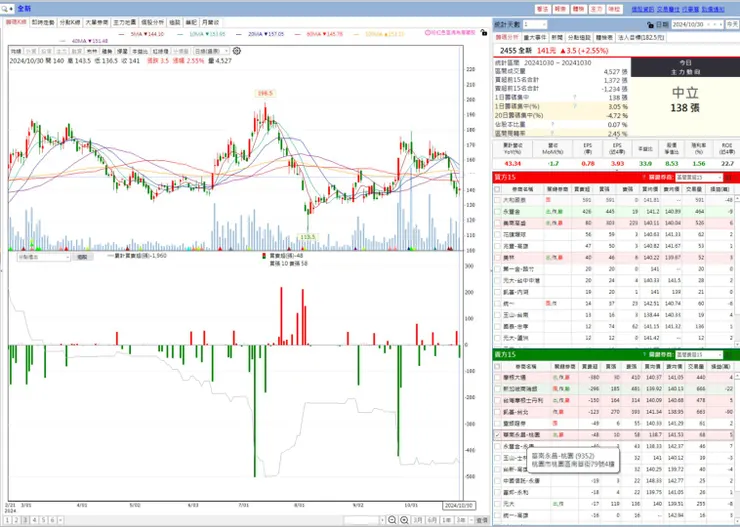
Task: Tick checkbox for seller 台灣摩根士丹利
Action: coord(497,401)
